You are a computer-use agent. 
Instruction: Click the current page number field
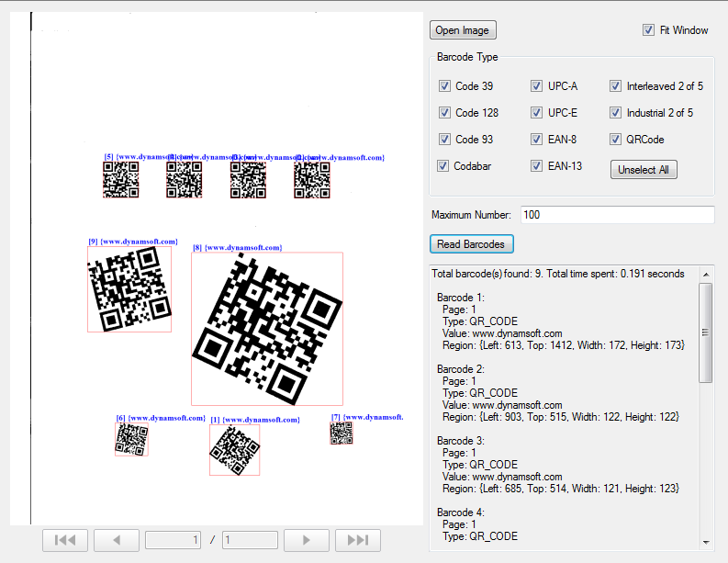coord(174,540)
